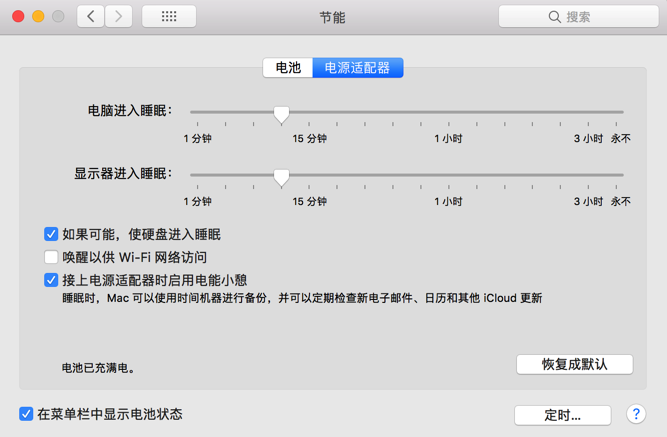
Task: Click the magnifier icon in search field
Action: (554, 17)
